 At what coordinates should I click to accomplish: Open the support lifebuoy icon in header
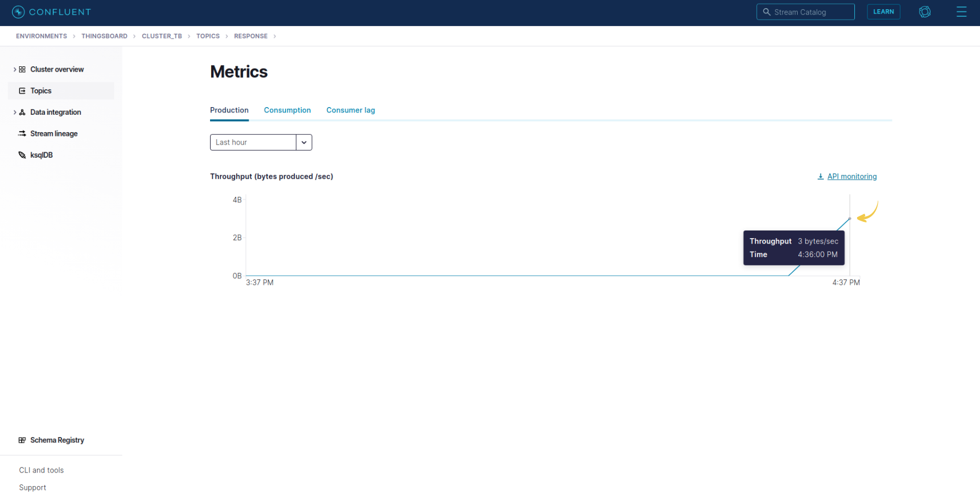pos(924,12)
